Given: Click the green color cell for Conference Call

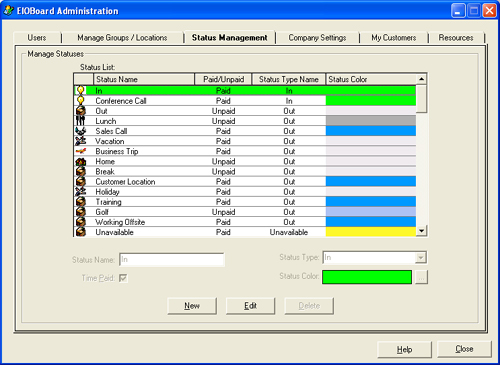Looking at the screenshot, I should [x=371, y=101].
